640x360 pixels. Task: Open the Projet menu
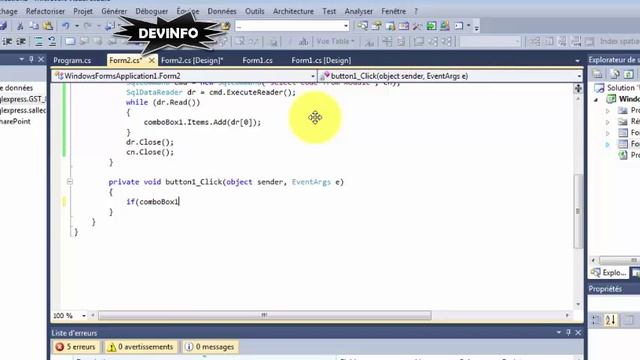(x=83, y=11)
